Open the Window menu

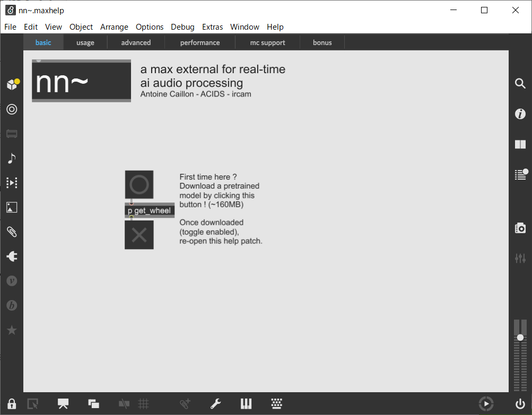tap(245, 27)
